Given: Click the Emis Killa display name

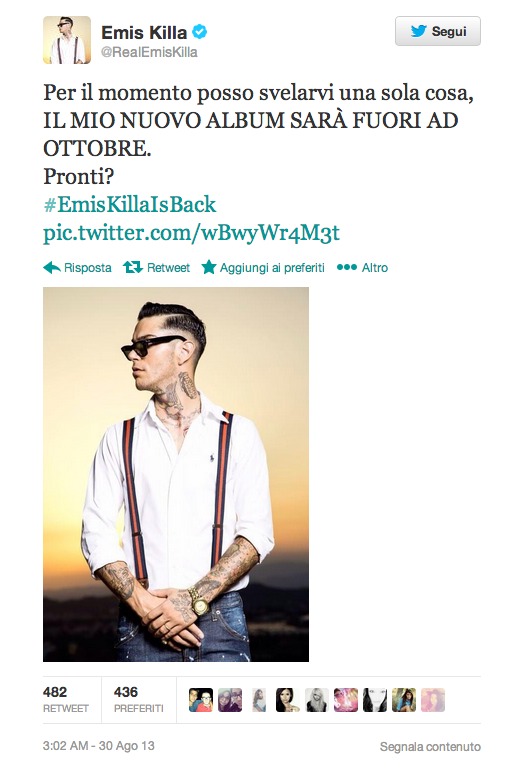Looking at the screenshot, I should tap(144, 33).
